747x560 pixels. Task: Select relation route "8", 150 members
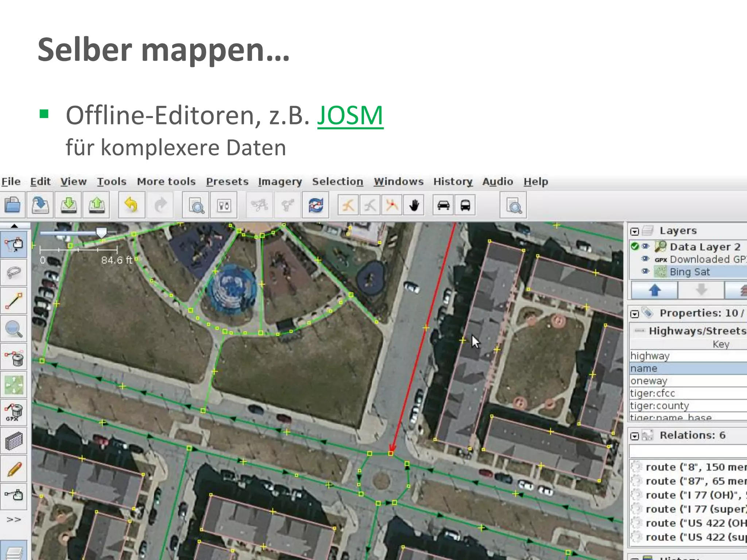(x=689, y=467)
